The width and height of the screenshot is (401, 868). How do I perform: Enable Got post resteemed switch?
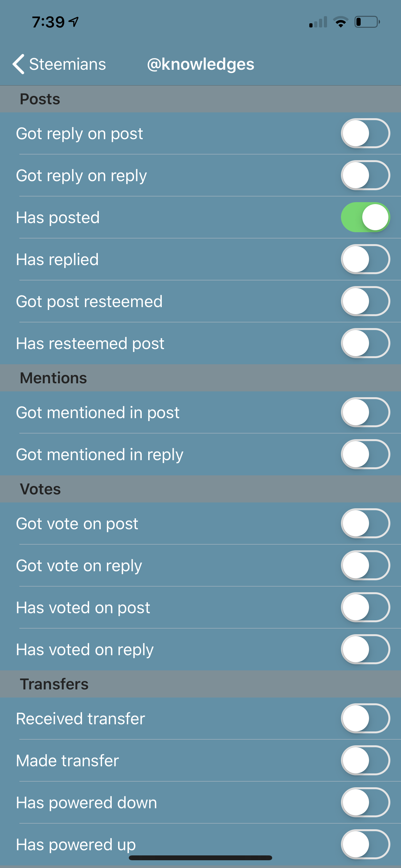click(365, 301)
